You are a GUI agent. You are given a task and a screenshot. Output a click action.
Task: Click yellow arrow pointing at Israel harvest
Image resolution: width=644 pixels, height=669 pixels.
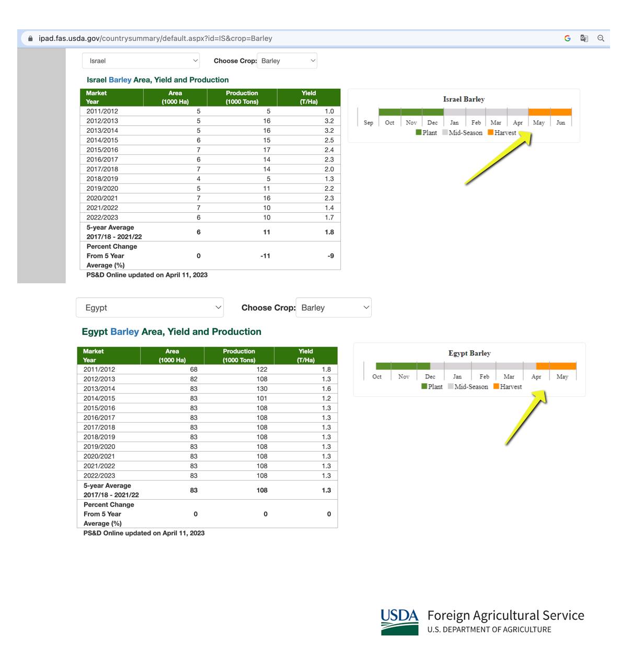tap(499, 159)
